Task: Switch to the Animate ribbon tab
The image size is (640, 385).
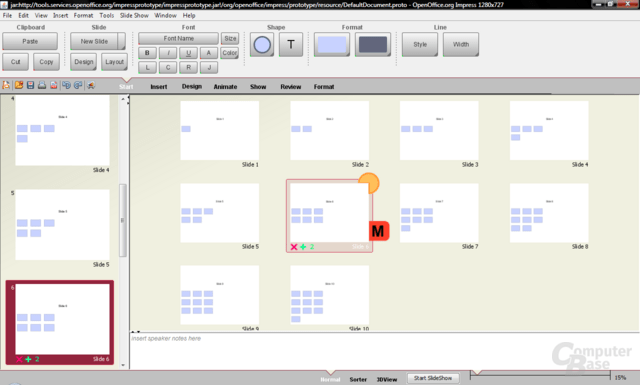Action: coord(225,87)
